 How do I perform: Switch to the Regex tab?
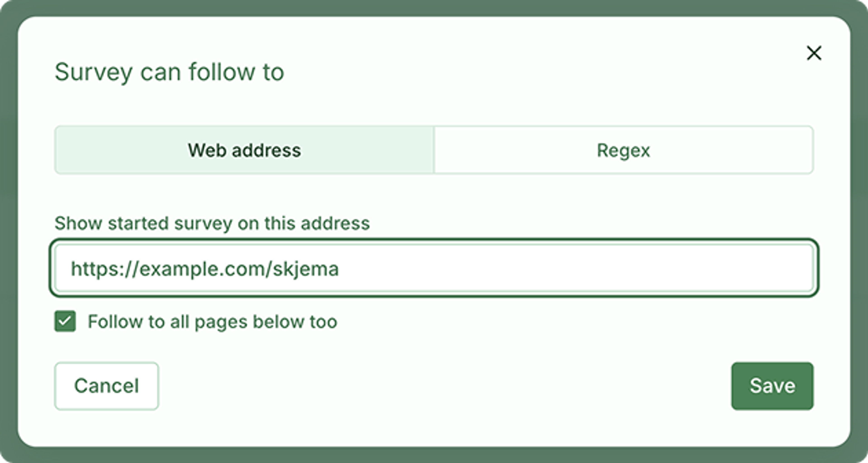click(x=624, y=150)
